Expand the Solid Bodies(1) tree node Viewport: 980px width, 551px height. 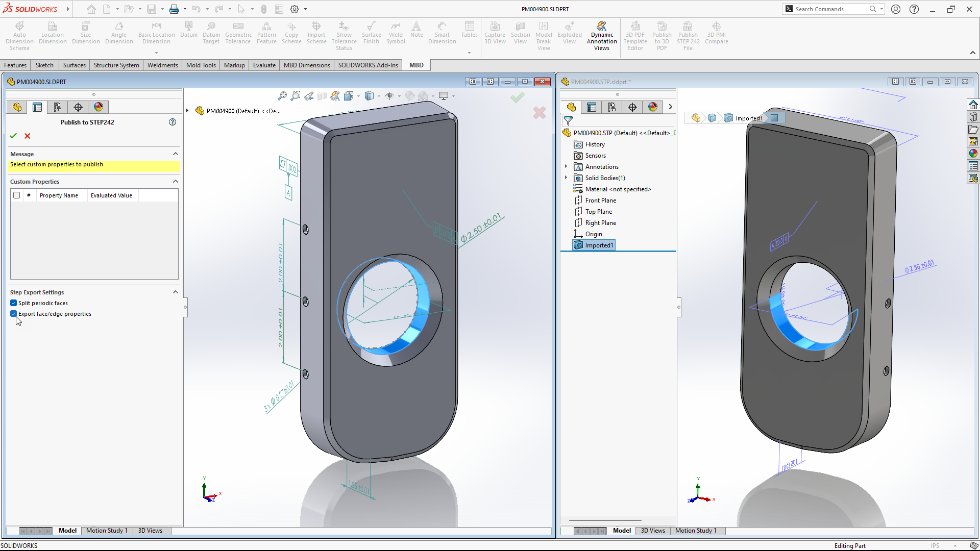coord(566,178)
